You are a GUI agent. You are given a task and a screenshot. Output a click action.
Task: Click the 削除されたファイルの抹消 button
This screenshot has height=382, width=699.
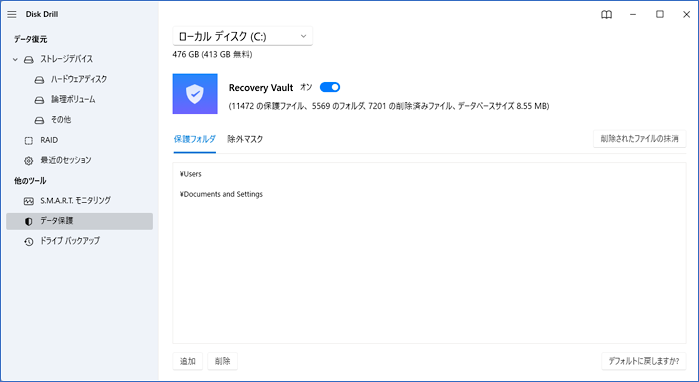click(639, 139)
